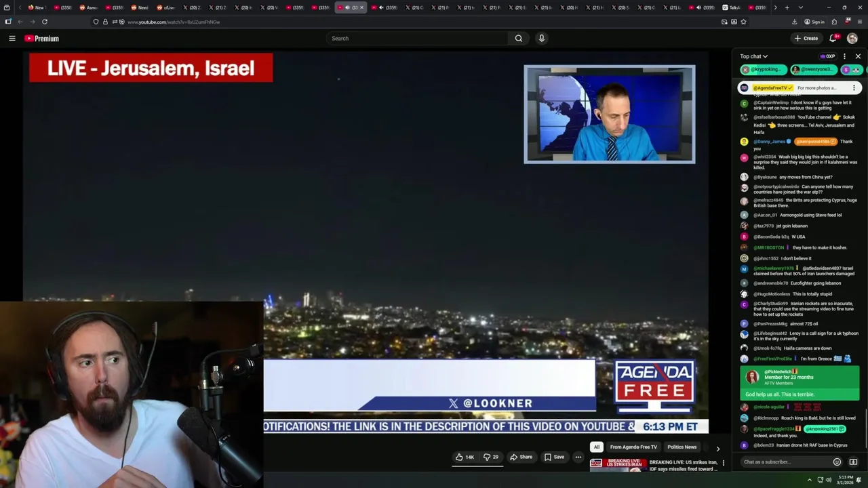The image size is (868, 488).
Task: Select From Agenda-Free TV chip
Action: 633,447
